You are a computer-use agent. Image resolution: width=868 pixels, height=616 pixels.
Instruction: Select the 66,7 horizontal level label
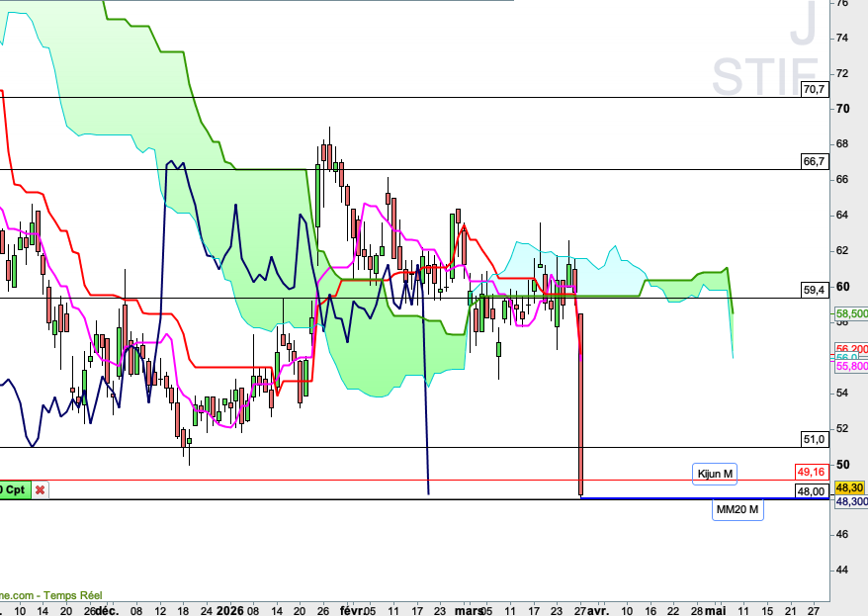814,161
